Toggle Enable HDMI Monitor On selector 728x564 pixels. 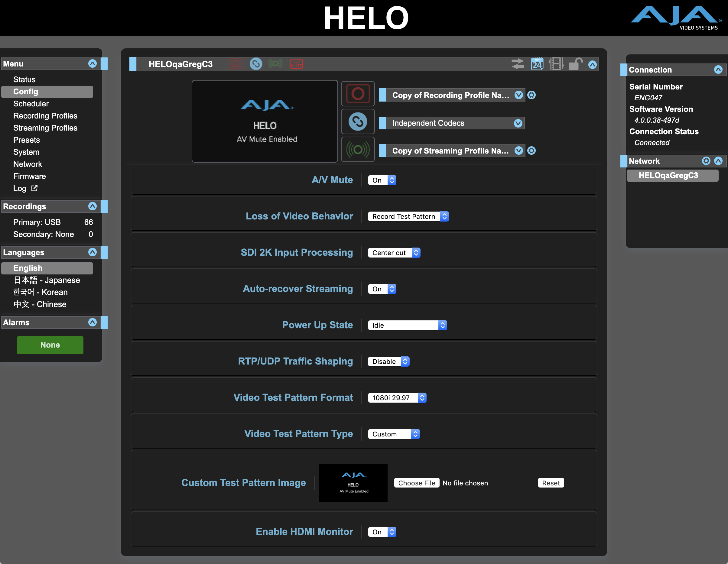(382, 532)
